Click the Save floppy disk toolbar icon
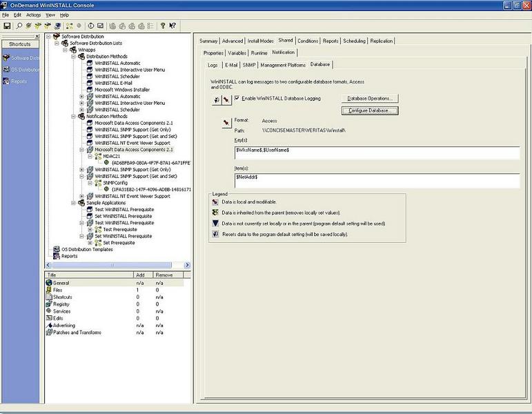This screenshot has width=532, height=414. [x=7, y=26]
